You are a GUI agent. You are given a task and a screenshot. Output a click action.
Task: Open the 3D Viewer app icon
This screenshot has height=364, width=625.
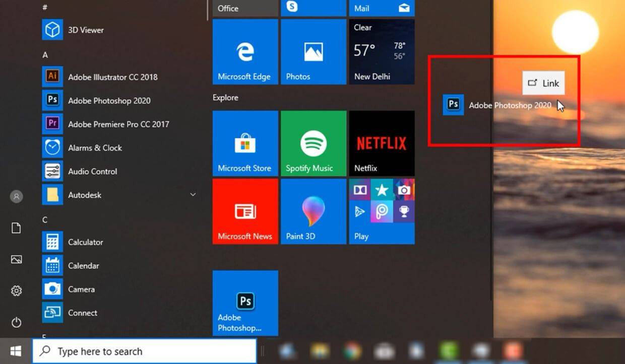[52, 30]
